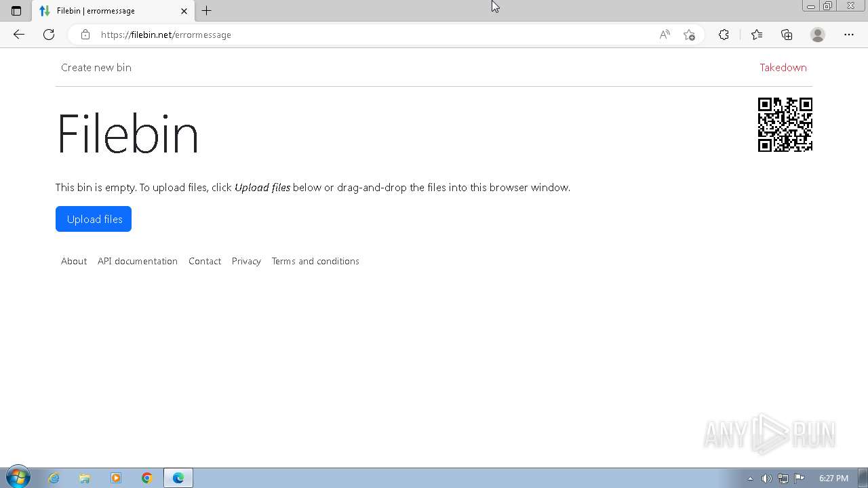Open the Collections icon
The image size is (868, 488).
click(787, 35)
